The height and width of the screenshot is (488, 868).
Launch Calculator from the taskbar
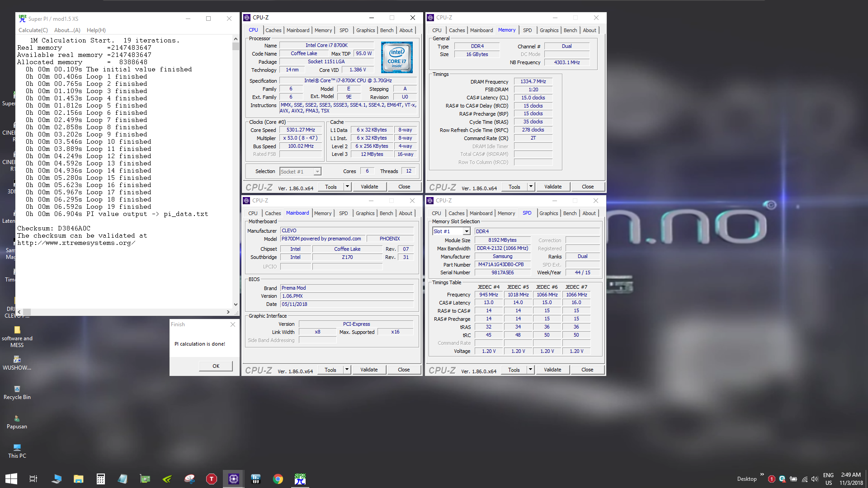click(101, 479)
